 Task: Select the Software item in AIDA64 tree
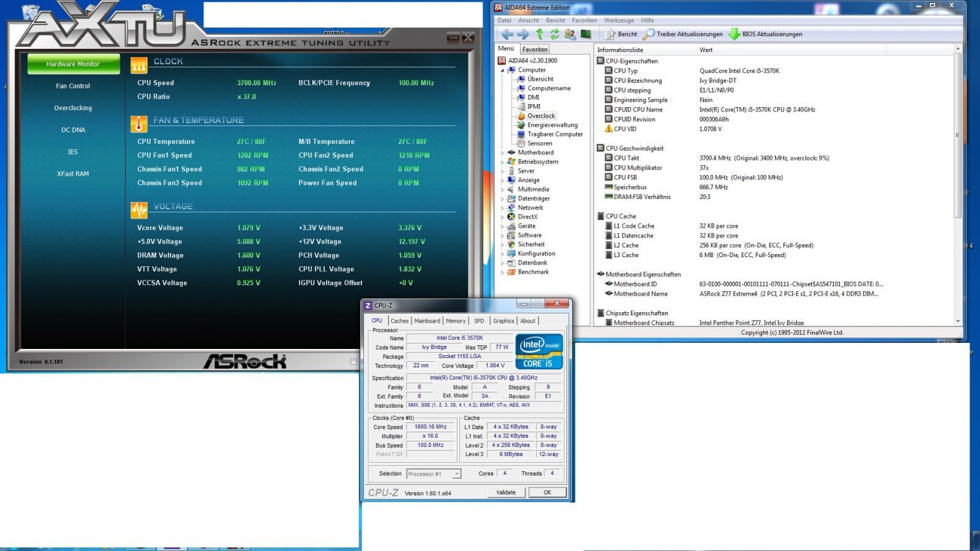pos(524,235)
